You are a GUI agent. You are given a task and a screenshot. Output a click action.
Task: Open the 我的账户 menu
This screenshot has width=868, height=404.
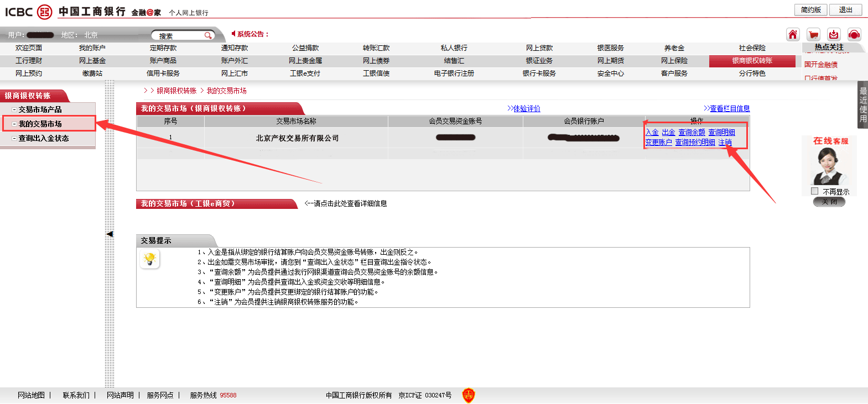pos(92,48)
